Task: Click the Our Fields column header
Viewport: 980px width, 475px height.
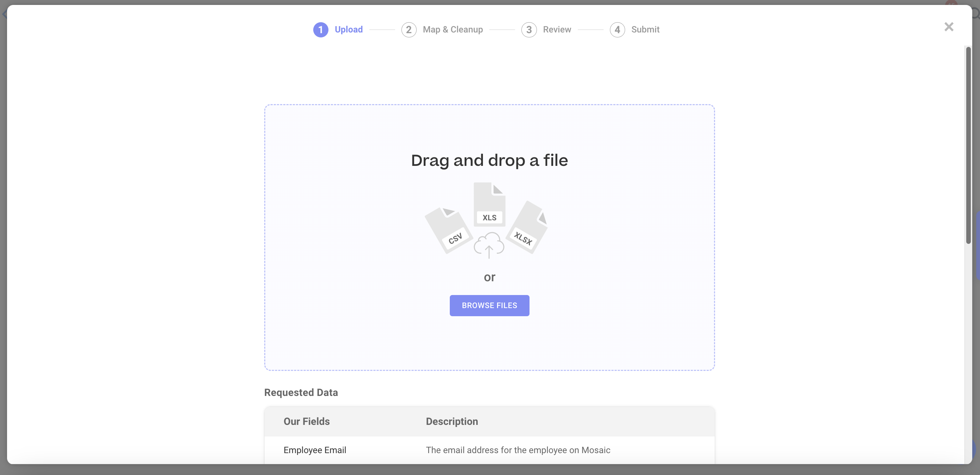Action: [307, 421]
